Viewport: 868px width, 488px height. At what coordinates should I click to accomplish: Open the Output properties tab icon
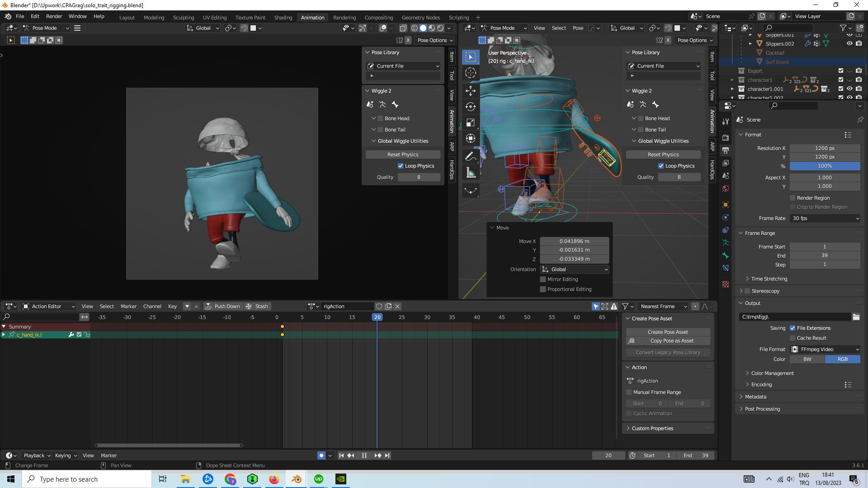726,150
